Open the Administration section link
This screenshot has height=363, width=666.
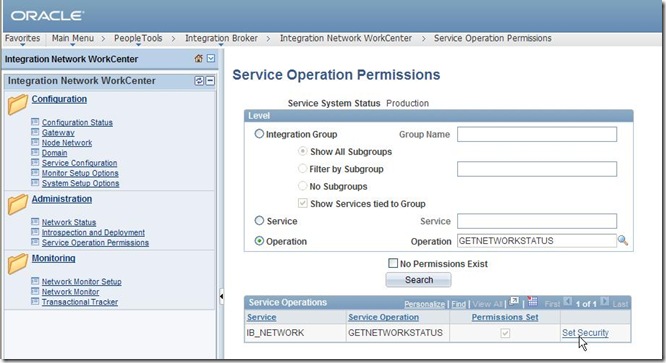tap(62, 199)
